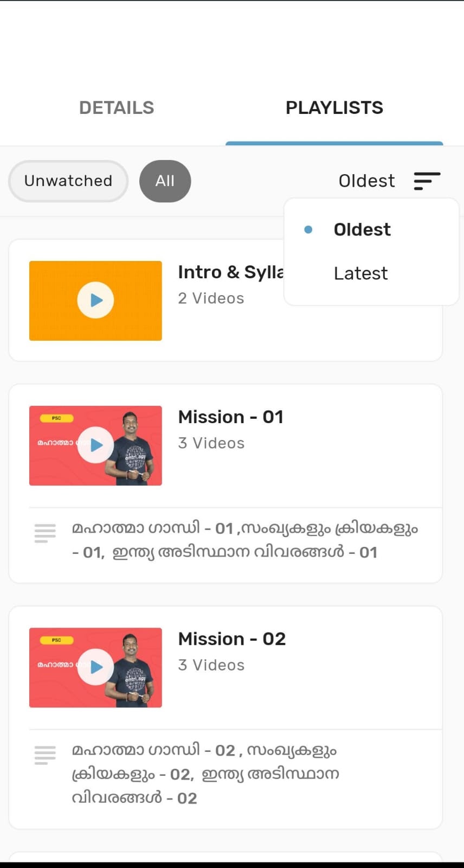Switch to the PLAYLISTS tab
This screenshot has height=868, width=464.
click(x=334, y=107)
